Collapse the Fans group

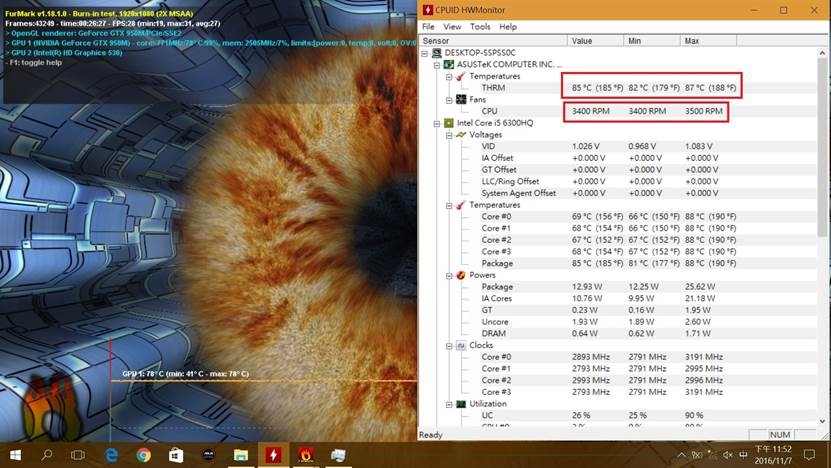tap(449, 100)
